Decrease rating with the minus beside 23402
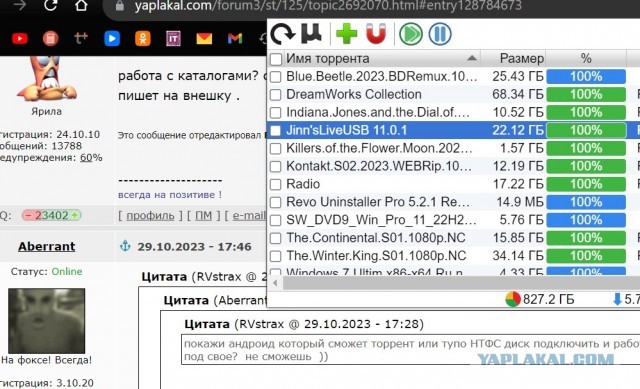Image resolution: width=640 pixels, height=389 pixels. 29,215
